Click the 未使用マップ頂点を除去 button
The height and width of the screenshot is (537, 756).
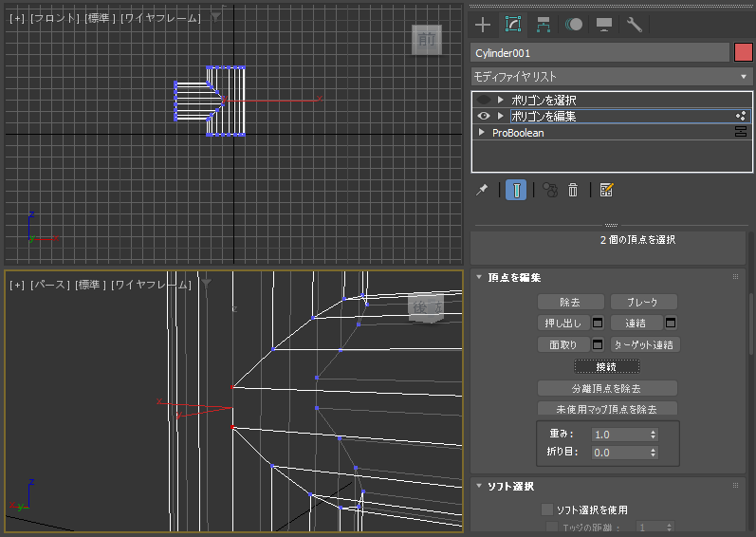(607, 409)
